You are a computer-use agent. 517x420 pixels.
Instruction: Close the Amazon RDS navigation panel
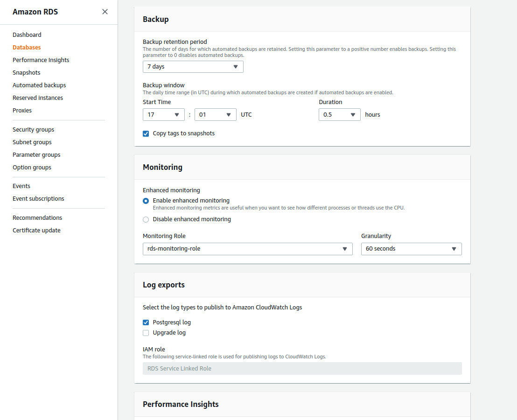pos(105,12)
